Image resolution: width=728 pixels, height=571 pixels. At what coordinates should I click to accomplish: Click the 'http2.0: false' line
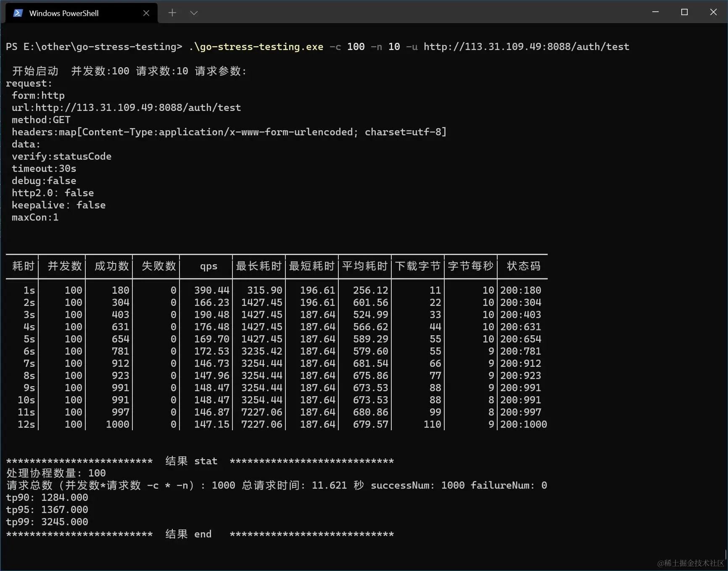[x=53, y=193]
